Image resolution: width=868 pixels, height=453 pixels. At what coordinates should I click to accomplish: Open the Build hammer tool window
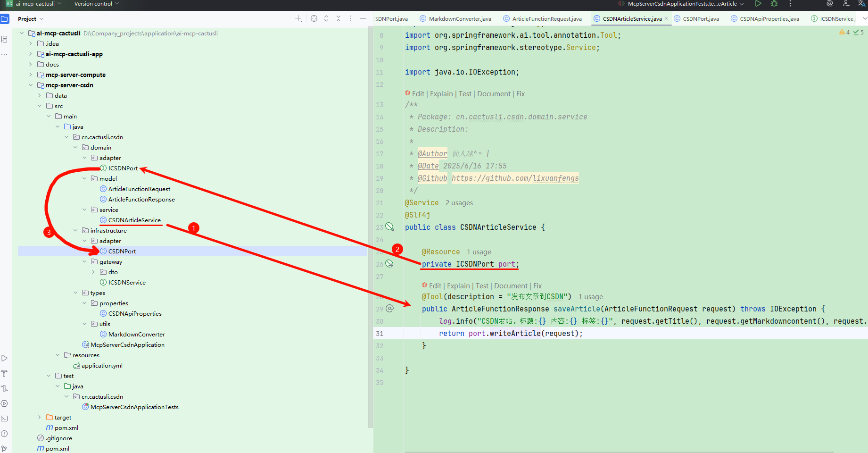point(5,373)
